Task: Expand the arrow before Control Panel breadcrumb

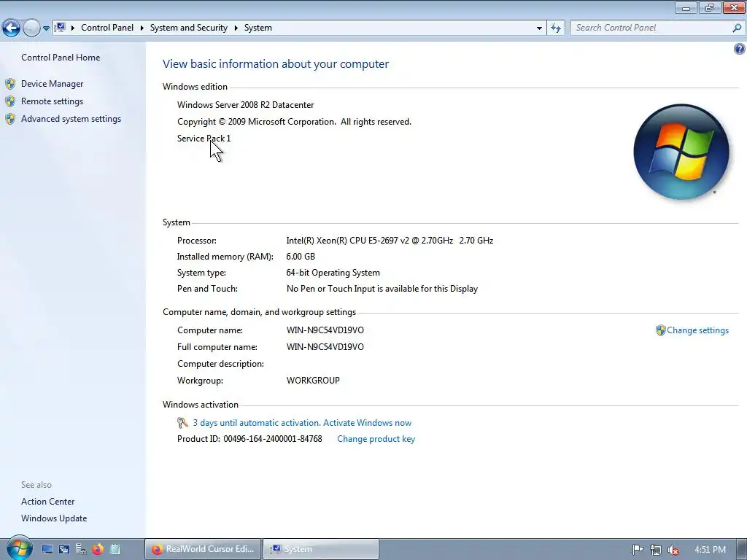Action: (73, 28)
